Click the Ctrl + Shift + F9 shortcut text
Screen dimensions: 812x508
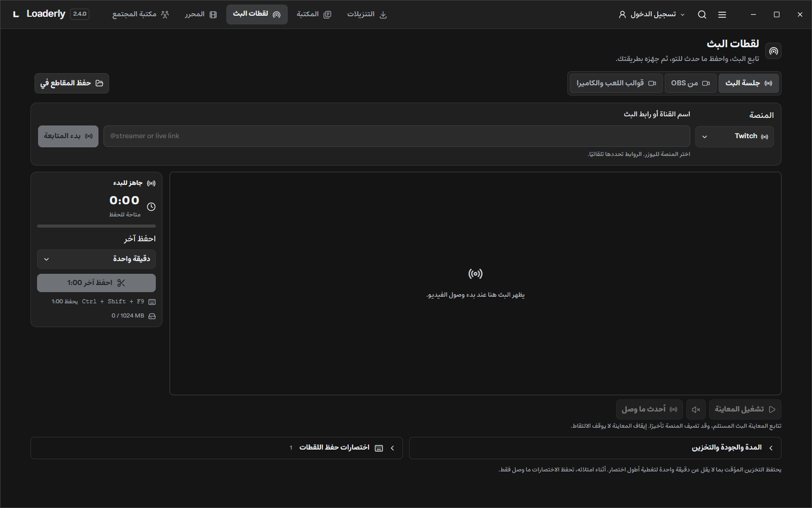(x=113, y=302)
